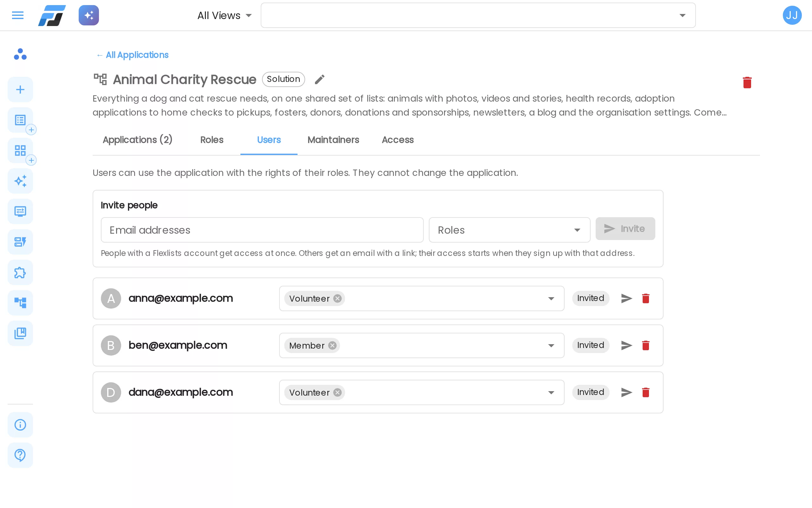Switch to the Roles tab
This screenshot has width=812, height=508.
(x=212, y=140)
